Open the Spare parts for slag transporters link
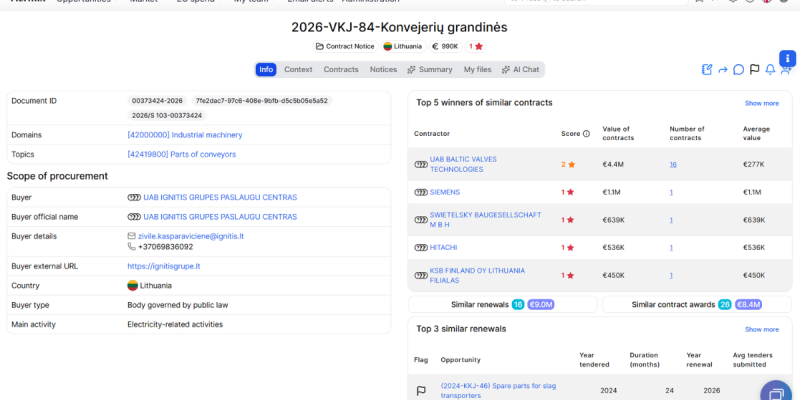 coord(498,390)
